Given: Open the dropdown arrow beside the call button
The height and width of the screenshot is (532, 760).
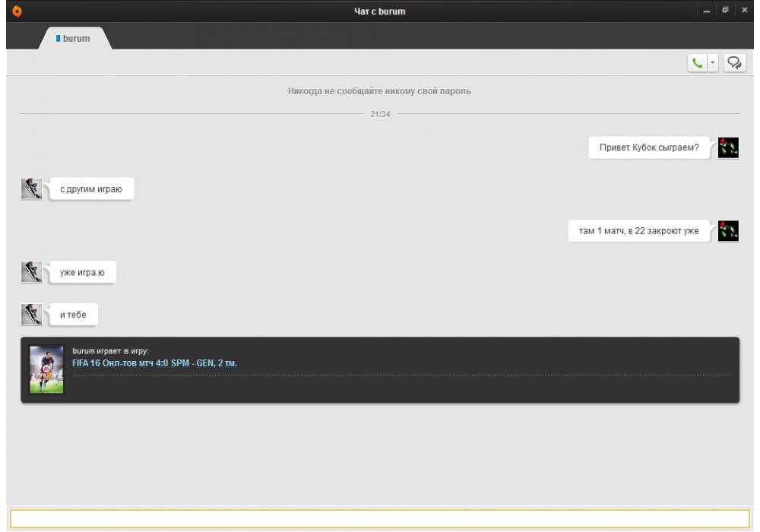Looking at the screenshot, I should (x=713, y=63).
